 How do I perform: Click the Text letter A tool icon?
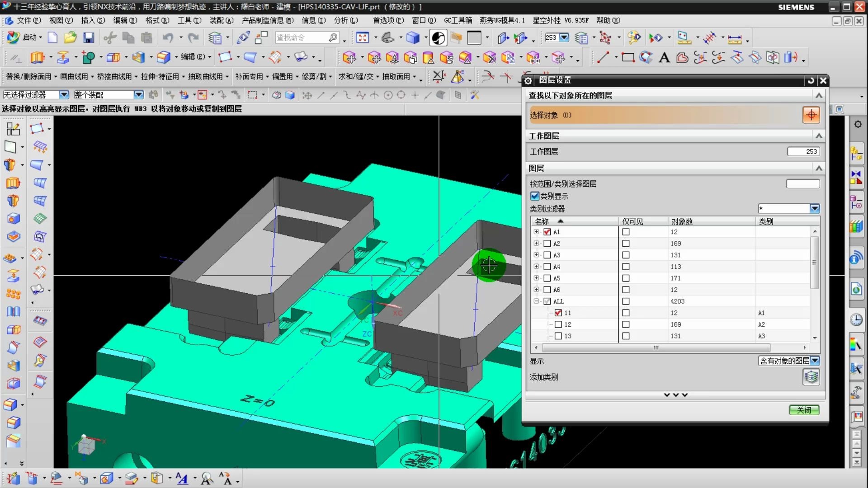[x=664, y=58]
